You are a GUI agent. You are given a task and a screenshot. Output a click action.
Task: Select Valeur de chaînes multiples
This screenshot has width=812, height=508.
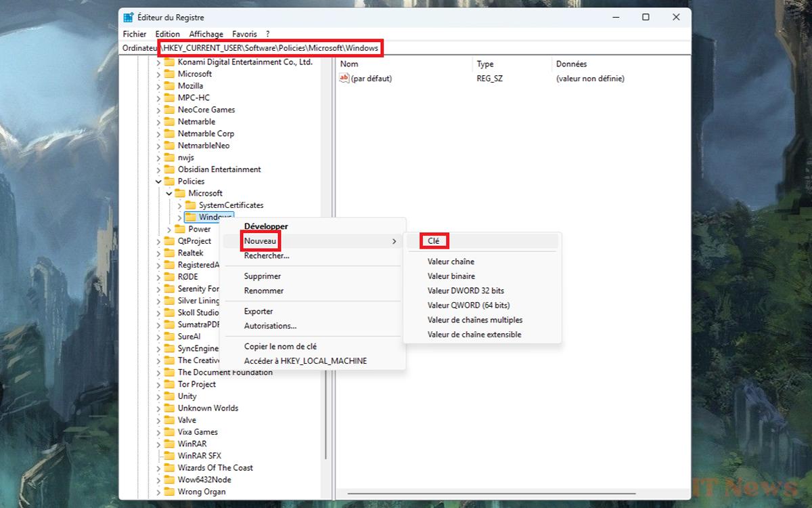482,320
